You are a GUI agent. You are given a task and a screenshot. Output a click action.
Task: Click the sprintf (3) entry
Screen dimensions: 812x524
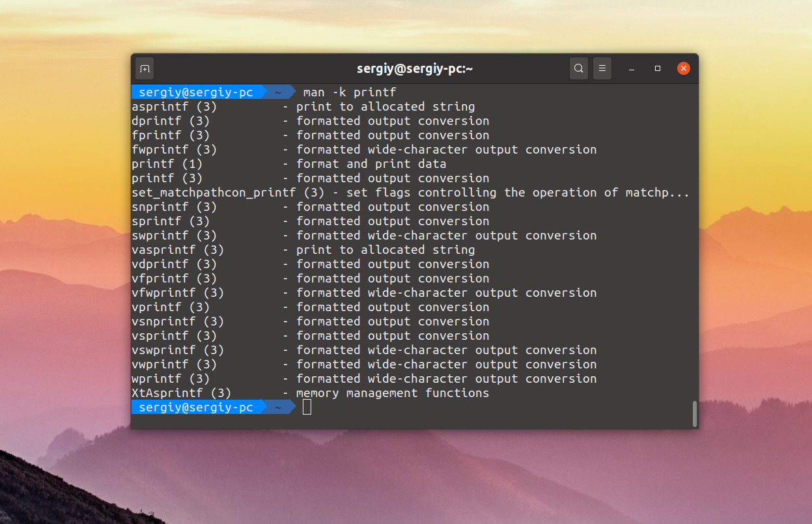click(x=171, y=221)
